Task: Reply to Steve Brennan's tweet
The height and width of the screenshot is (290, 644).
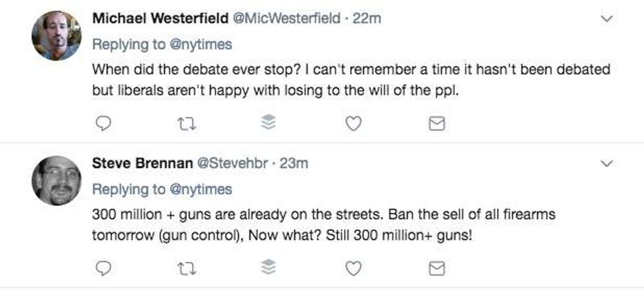Action: (x=105, y=268)
